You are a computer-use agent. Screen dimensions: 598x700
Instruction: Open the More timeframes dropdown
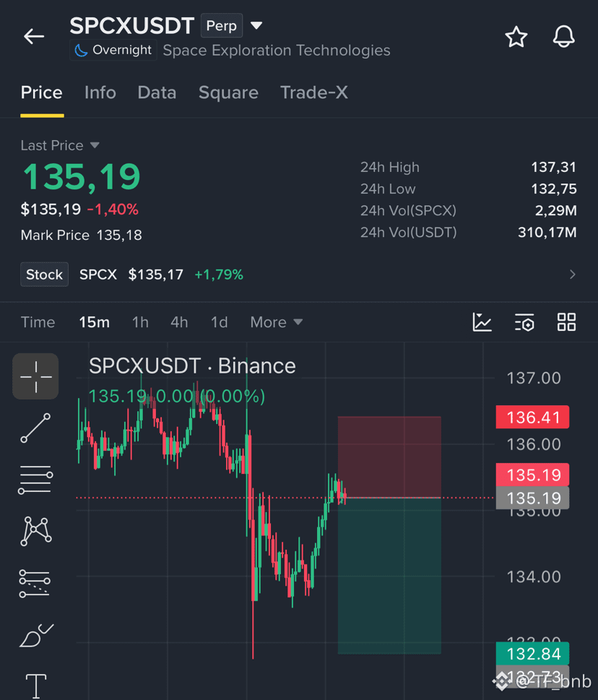pos(276,322)
